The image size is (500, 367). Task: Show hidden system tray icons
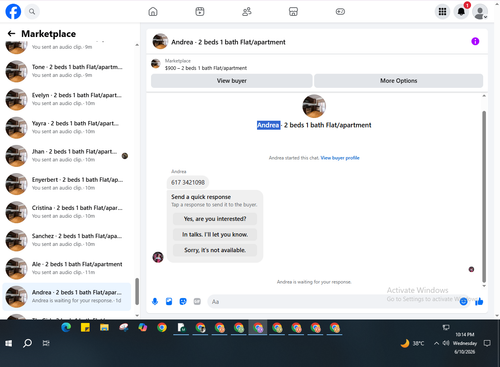tap(436, 343)
